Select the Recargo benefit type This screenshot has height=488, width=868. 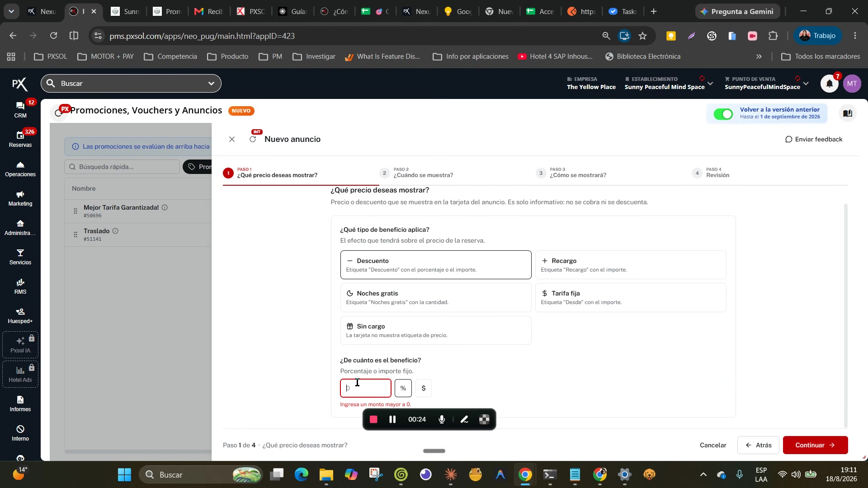[x=631, y=265]
